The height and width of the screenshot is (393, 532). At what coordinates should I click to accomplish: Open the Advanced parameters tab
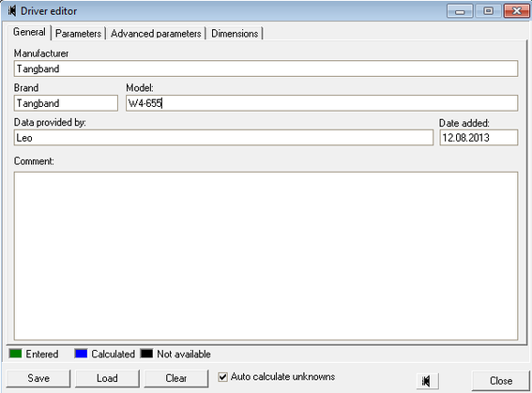(x=156, y=34)
